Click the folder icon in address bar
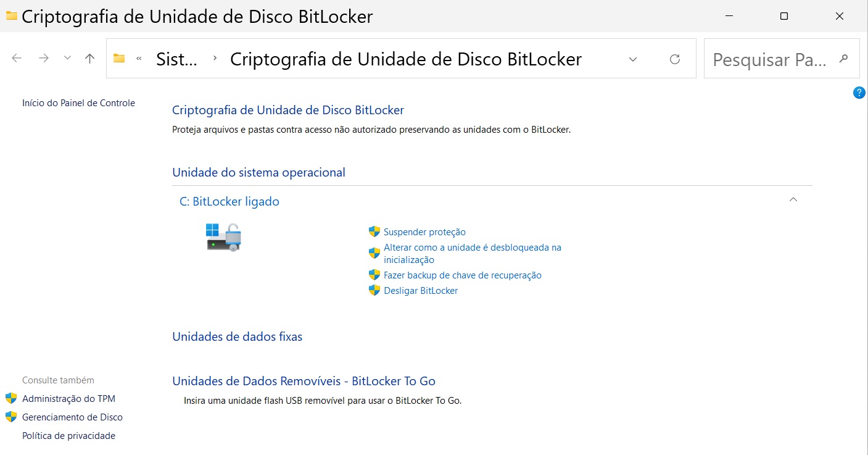 (x=119, y=59)
